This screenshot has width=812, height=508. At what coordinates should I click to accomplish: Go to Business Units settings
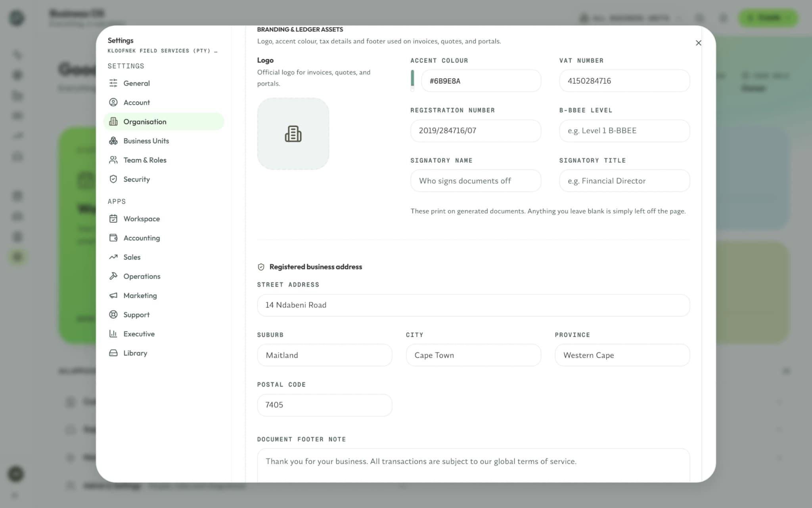point(164,141)
